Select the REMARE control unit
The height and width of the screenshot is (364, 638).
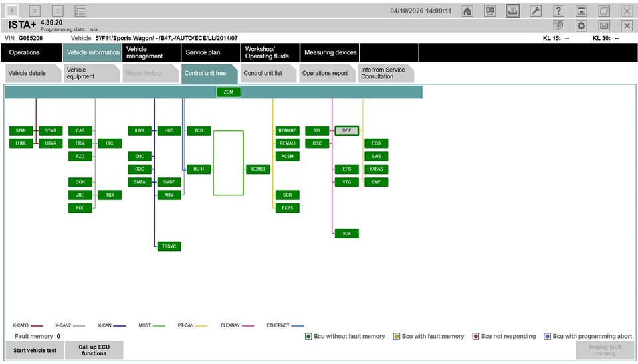tap(288, 131)
